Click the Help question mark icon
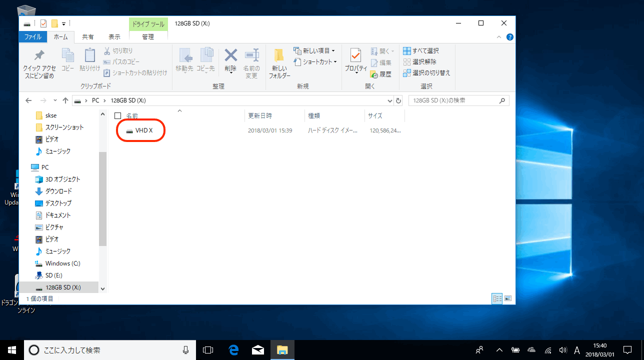 click(x=509, y=37)
